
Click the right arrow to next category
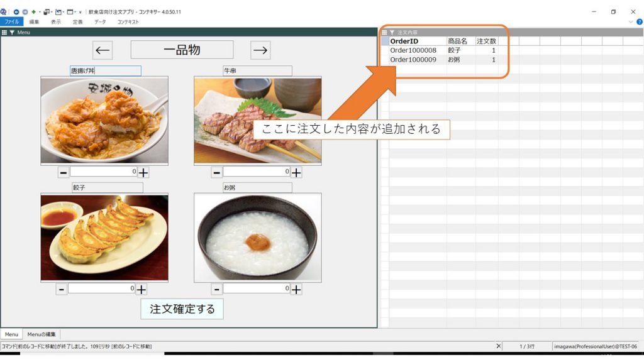pos(260,50)
